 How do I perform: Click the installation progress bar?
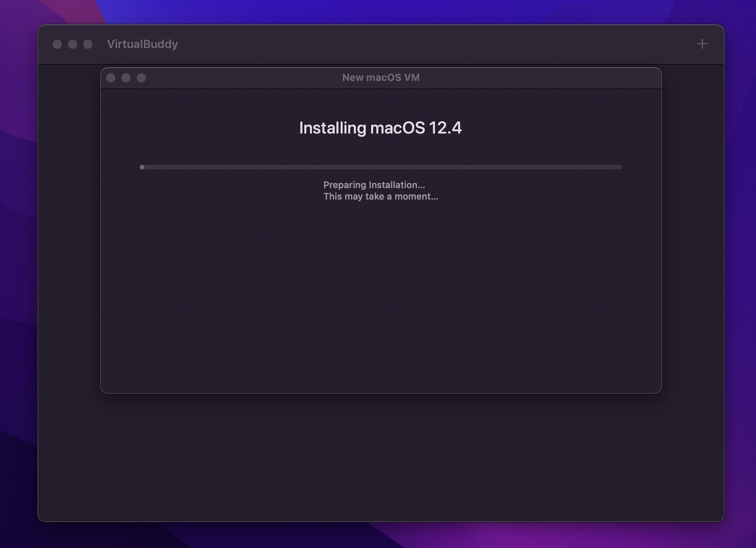(x=381, y=167)
